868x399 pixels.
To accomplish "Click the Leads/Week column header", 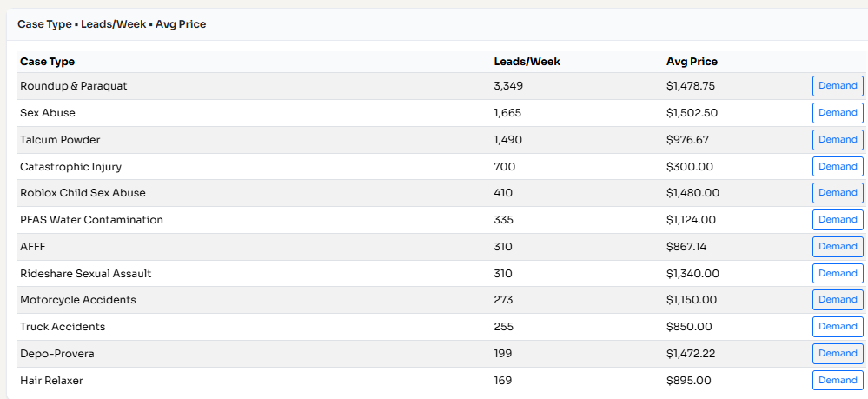I will click(x=527, y=62).
